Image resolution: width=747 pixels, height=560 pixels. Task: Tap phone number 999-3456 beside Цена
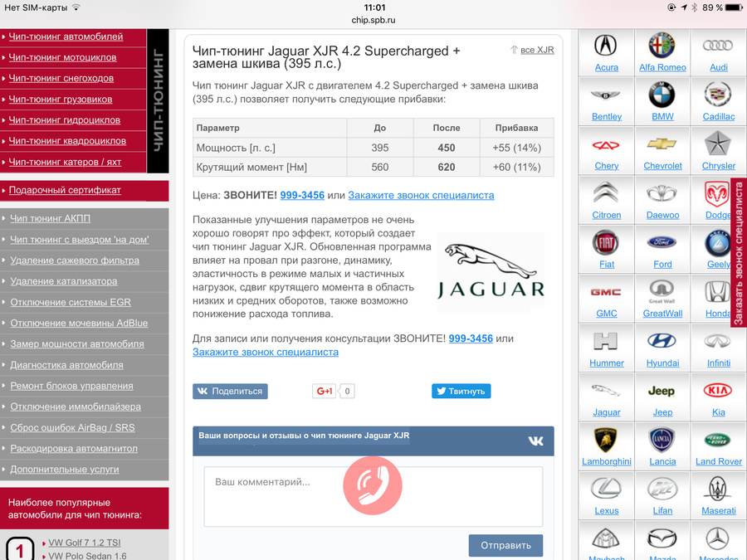(x=302, y=195)
